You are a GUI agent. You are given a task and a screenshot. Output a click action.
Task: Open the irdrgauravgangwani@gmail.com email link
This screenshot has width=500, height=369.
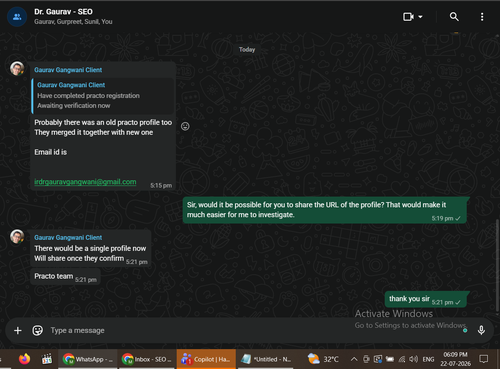point(85,182)
